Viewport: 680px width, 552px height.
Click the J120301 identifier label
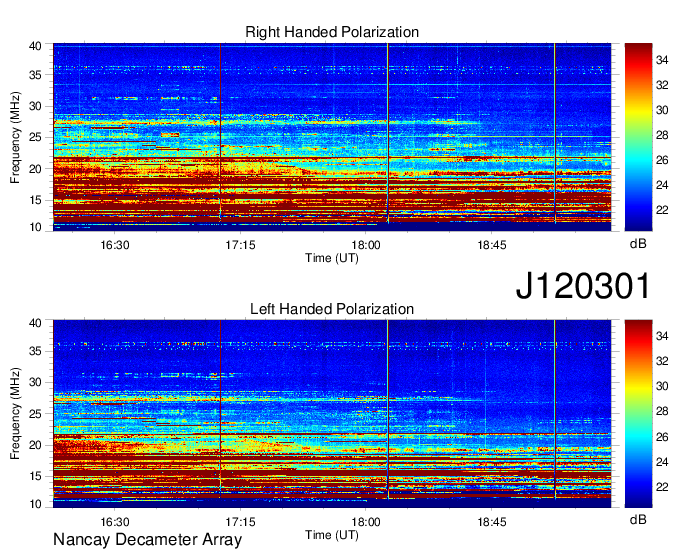click(x=583, y=286)
